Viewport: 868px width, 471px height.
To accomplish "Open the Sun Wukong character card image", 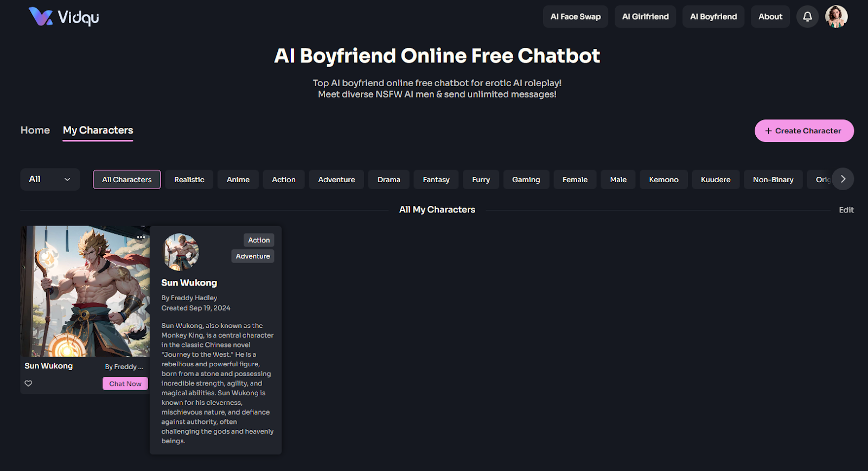I will [x=85, y=291].
